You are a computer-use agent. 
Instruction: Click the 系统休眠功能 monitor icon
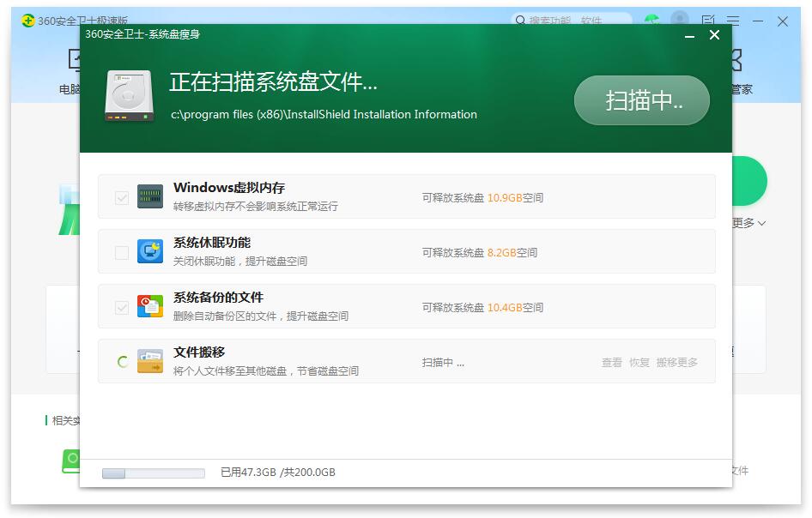pos(150,251)
